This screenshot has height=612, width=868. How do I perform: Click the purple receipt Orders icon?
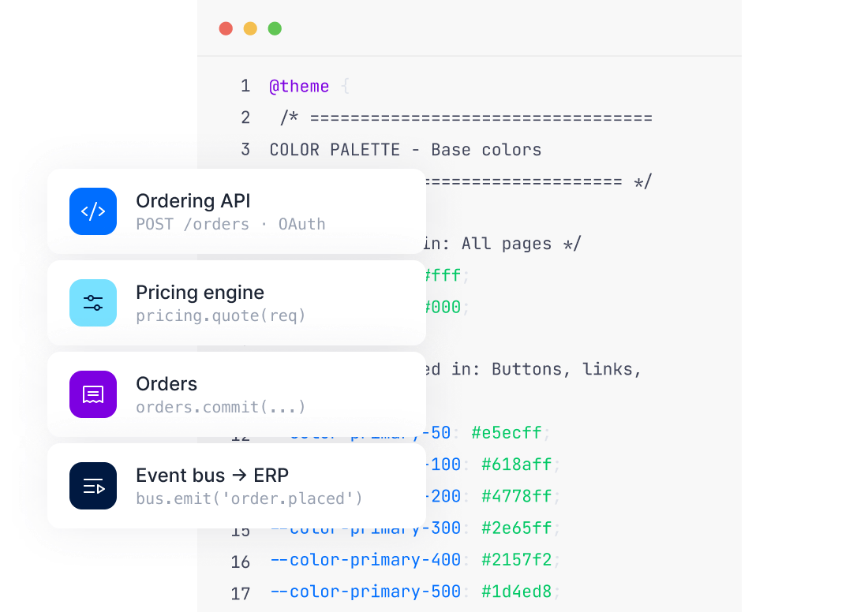(x=93, y=394)
